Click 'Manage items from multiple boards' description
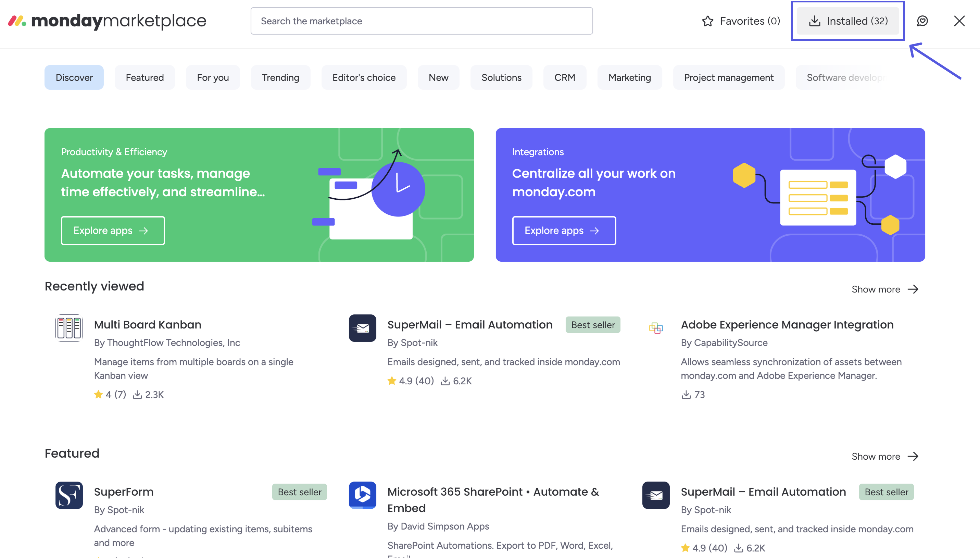This screenshot has width=980, height=559. [x=193, y=369]
